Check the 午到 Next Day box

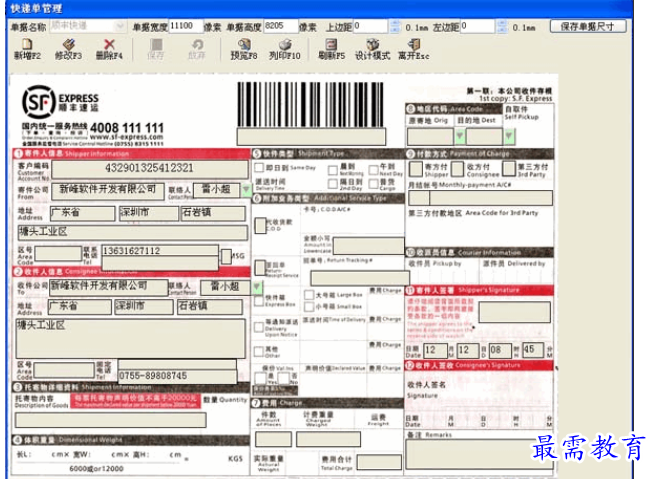coord(373,170)
